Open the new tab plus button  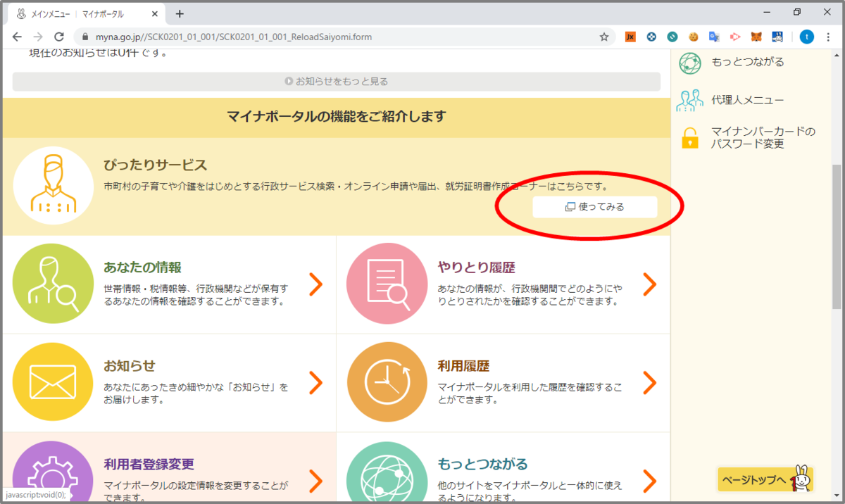point(180,13)
